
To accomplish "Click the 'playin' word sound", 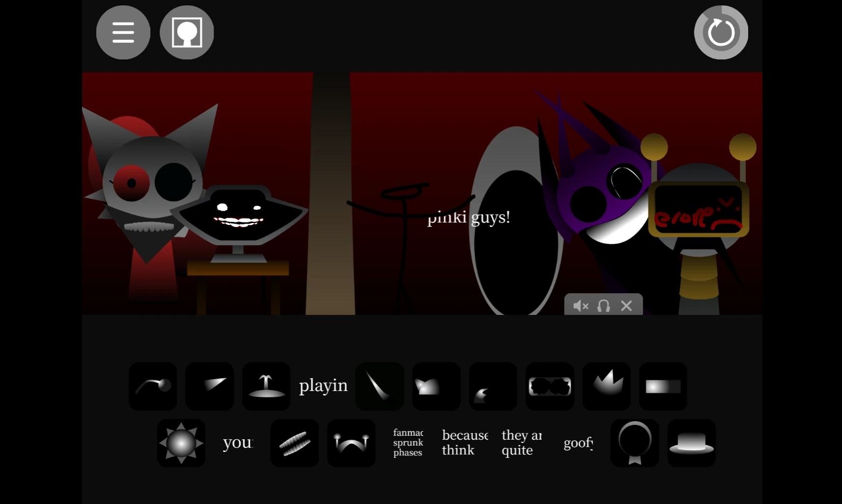I will pyautogui.click(x=323, y=386).
